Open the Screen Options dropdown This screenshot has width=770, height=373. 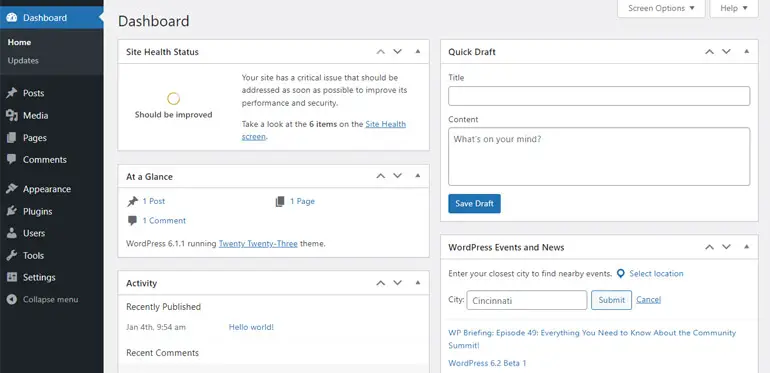point(661,8)
